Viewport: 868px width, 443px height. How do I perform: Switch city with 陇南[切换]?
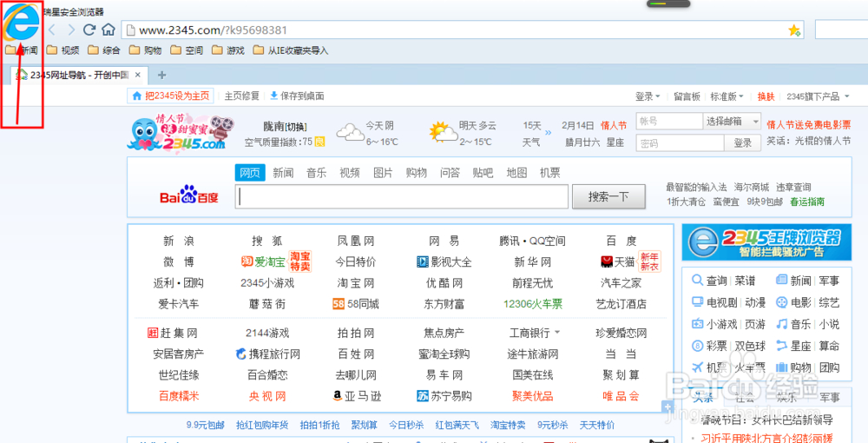[x=285, y=126]
